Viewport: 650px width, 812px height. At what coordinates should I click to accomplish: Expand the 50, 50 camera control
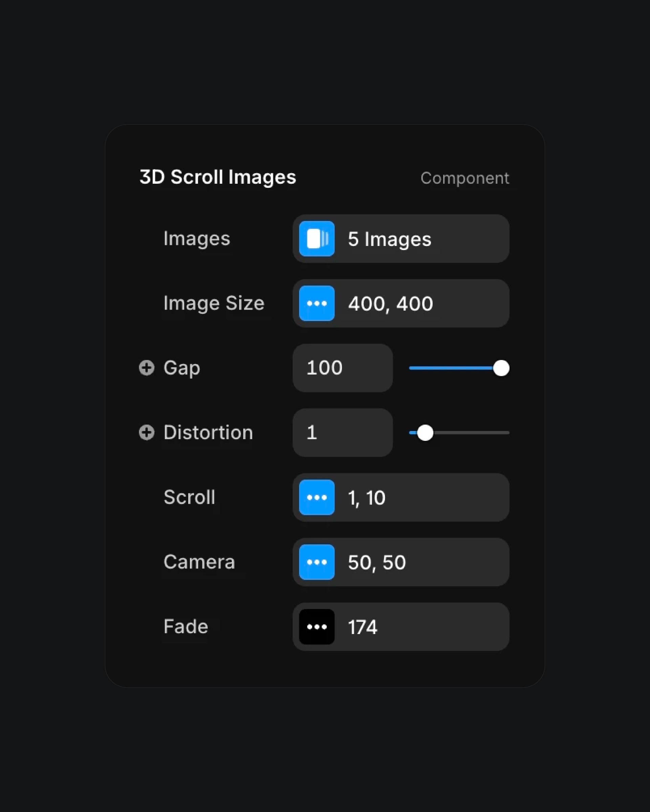click(x=401, y=562)
